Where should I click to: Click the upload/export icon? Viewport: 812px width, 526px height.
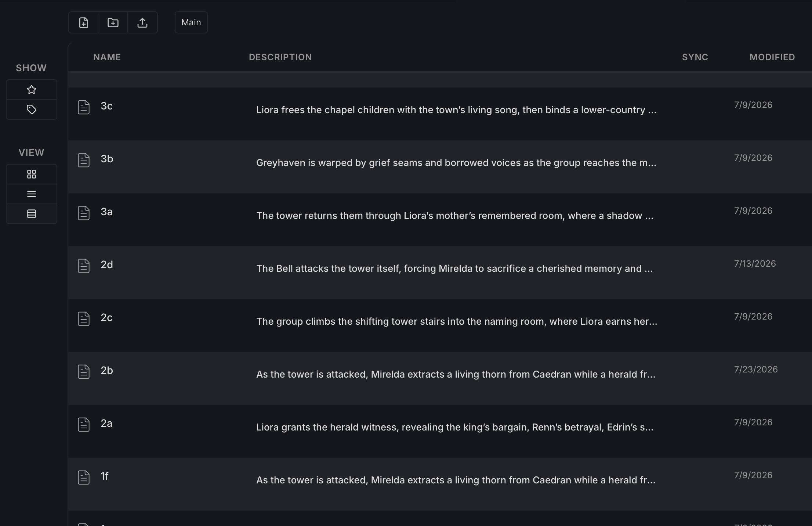(x=142, y=22)
